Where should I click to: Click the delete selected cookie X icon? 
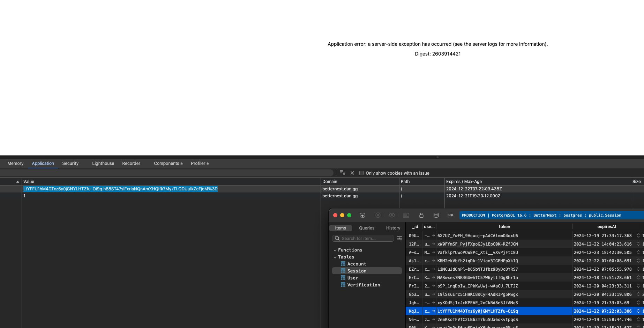[352, 173]
